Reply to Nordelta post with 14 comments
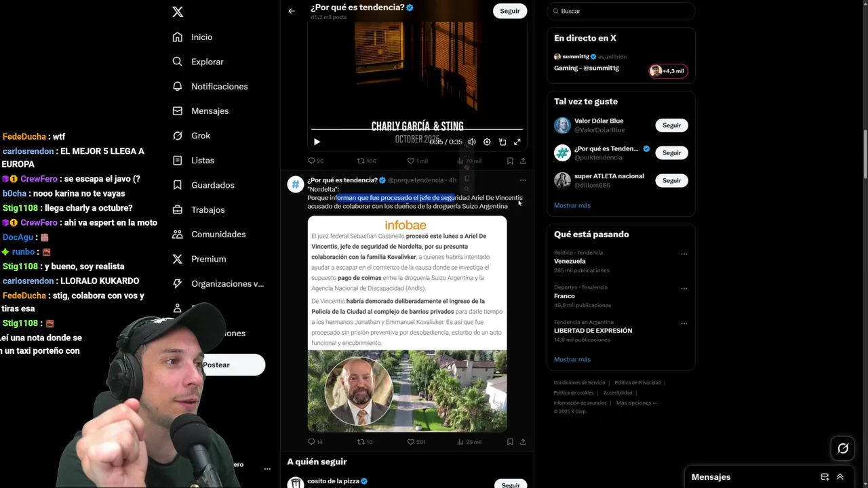The image size is (868, 488). point(315,442)
